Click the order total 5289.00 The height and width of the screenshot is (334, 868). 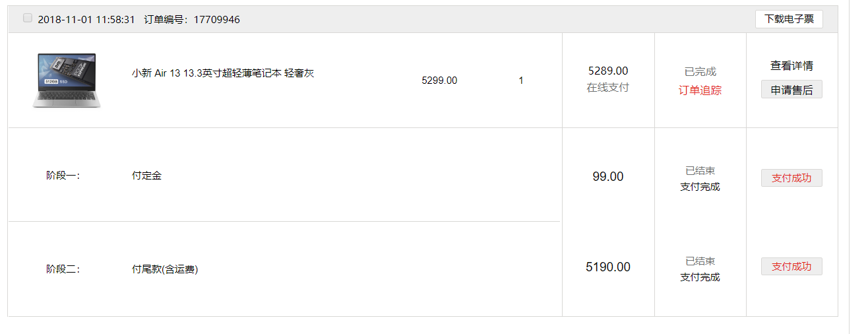(608, 71)
